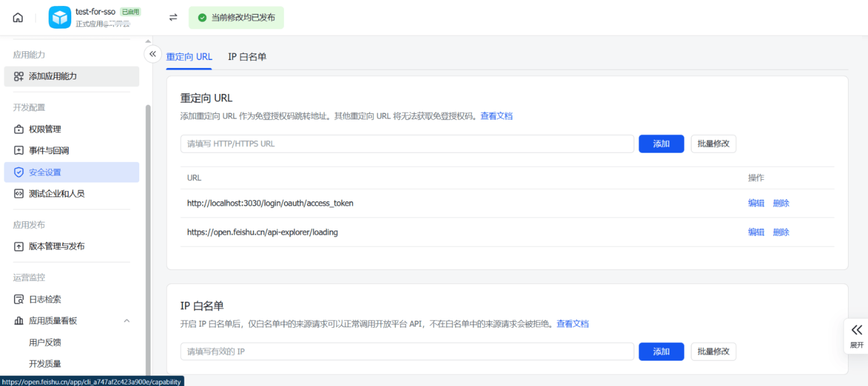Switch to the IP 白名单 tab
This screenshot has width=868, height=386.
pyautogui.click(x=247, y=57)
